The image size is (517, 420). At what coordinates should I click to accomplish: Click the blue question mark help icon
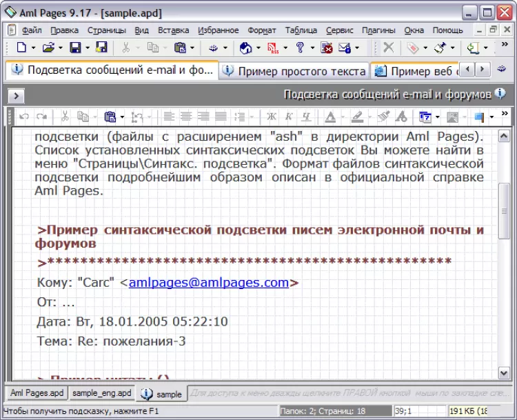click(300, 48)
